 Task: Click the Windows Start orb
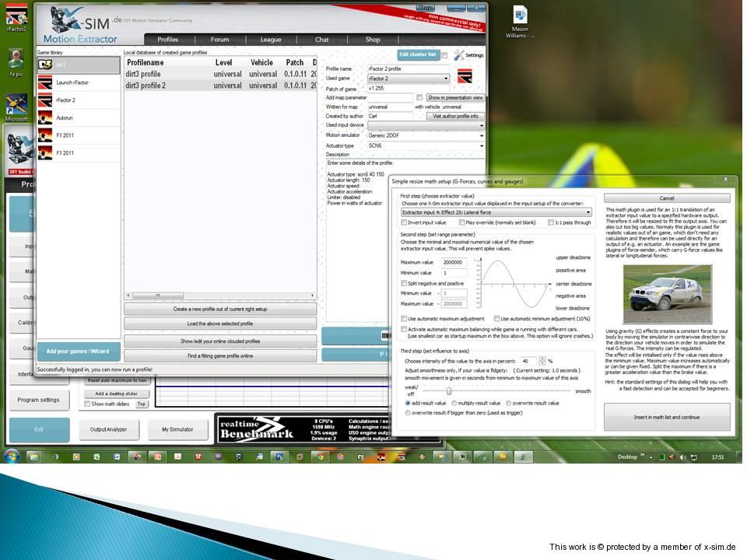13,457
